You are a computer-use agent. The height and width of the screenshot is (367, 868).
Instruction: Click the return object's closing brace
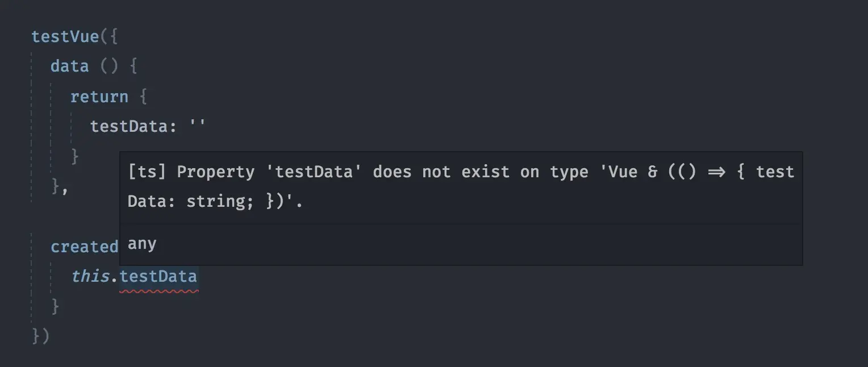74,156
